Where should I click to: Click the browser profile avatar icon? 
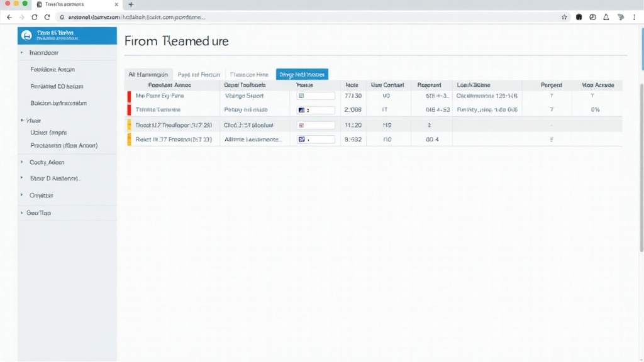click(x=619, y=17)
